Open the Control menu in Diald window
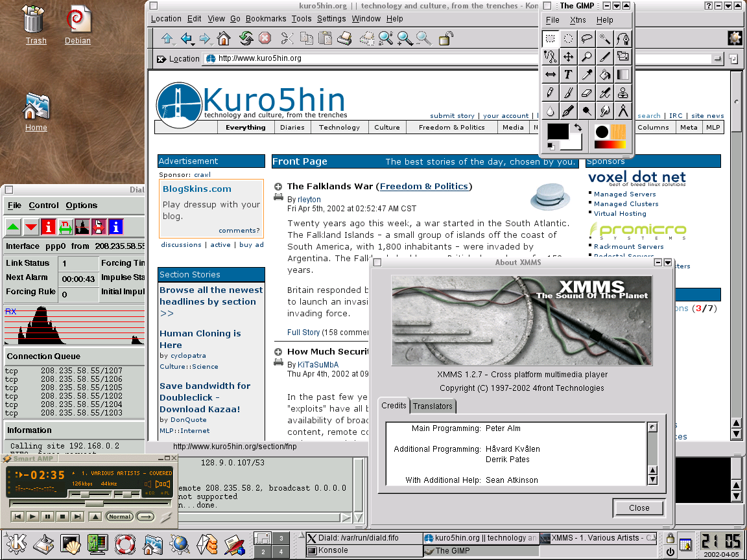The width and height of the screenshot is (747, 560). [43, 205]
